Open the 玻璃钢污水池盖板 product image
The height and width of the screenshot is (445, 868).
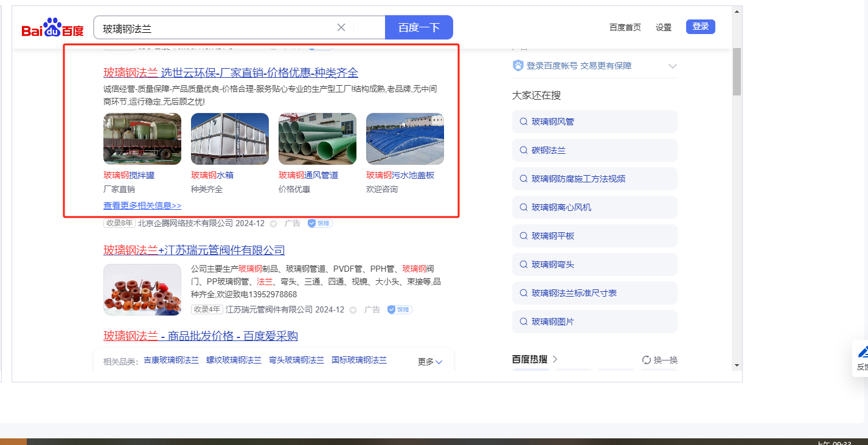point(405,139)
